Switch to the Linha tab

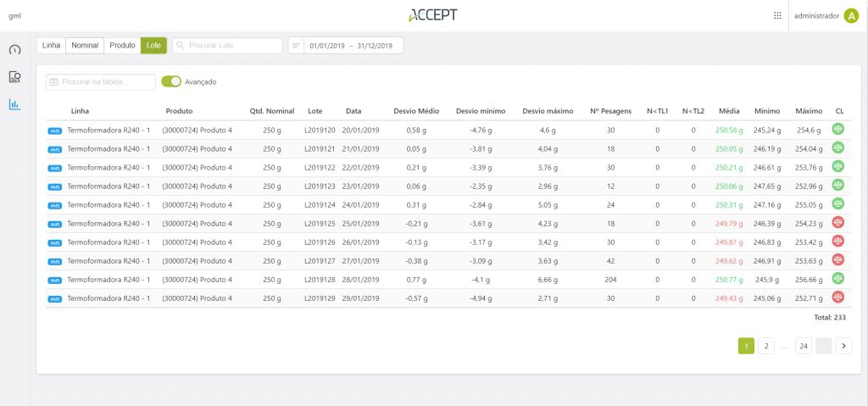[x=52, y=45]
